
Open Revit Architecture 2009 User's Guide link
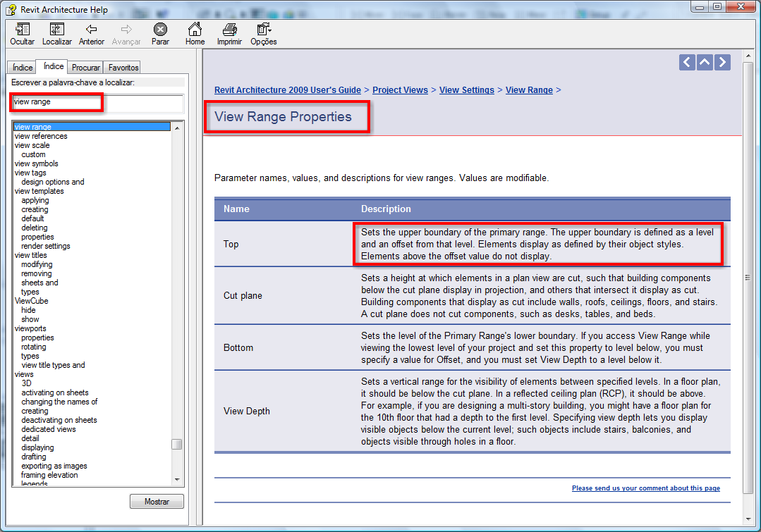point(288,89)
